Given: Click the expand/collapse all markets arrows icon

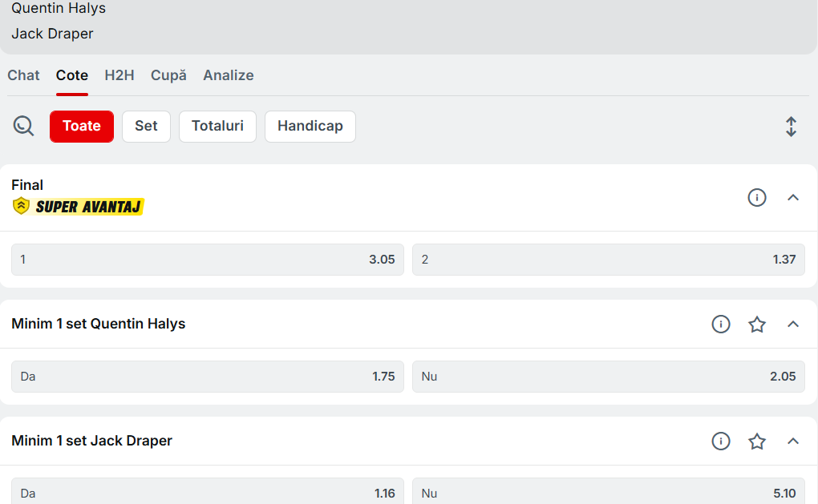Looking at the screenshot, I should coord(791,127).
